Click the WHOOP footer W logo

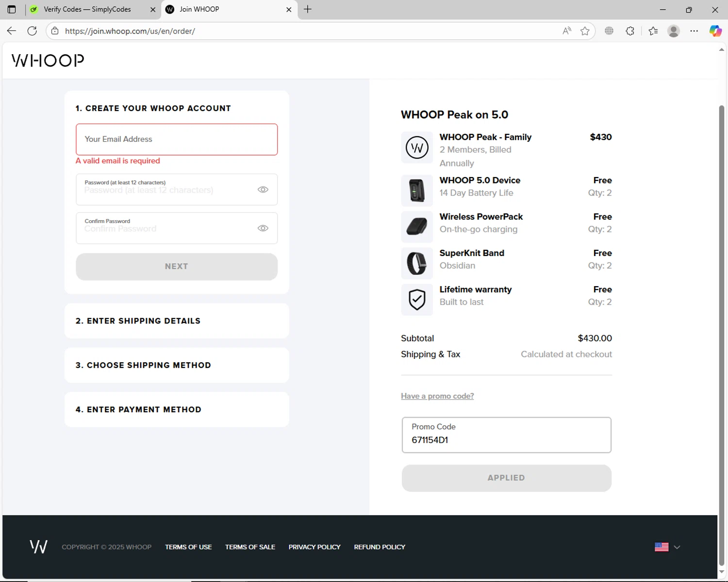[38, 547]
